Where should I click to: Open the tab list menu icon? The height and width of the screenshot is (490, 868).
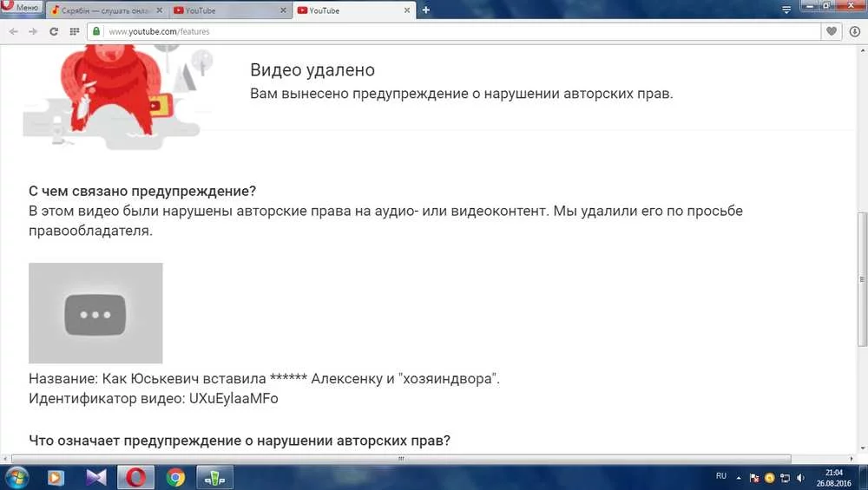pyautogui.click(x=786, y=10)
